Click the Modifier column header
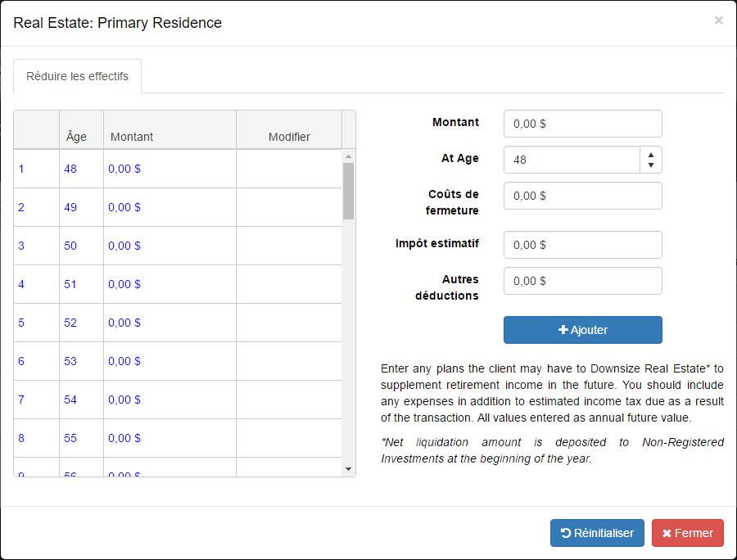This screenshot has height=560, width=737. point(289,137)
